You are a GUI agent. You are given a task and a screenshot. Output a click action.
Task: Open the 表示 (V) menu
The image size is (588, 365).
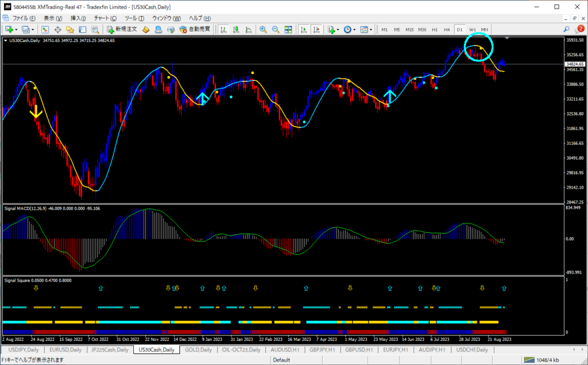pyautogui.click(x=53, y=18)
